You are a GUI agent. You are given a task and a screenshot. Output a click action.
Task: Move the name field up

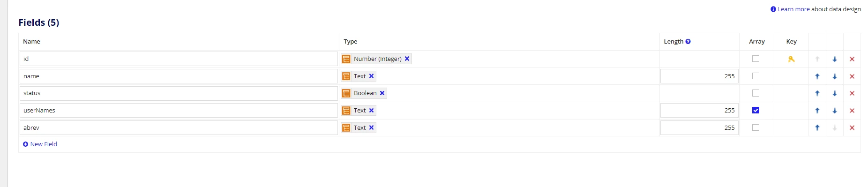coord(817,76)
